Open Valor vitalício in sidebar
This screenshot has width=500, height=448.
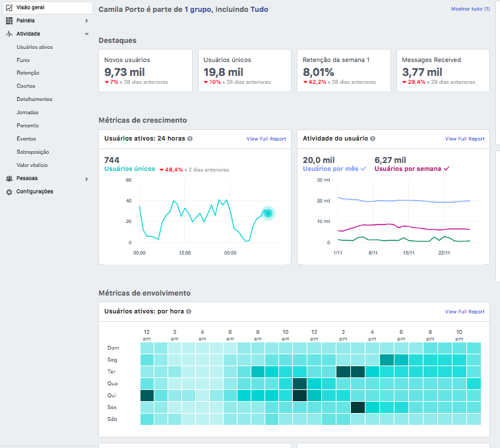[x=32, y=165]
